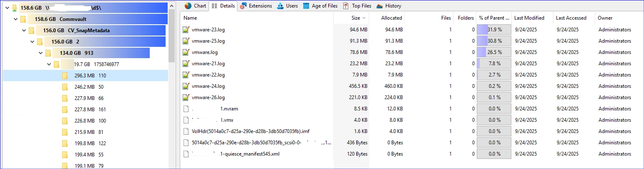644x169 pixels.
Task: Select the quiesce_manifest545.xml file
Action: (x=412, y=154)
